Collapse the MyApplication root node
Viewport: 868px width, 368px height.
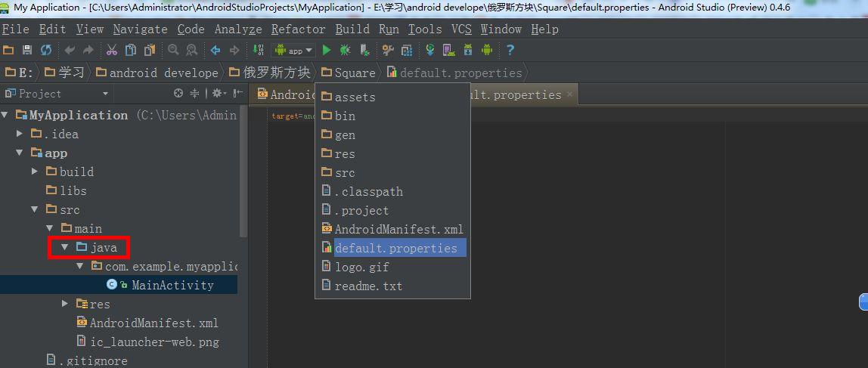tap(5, 115)
